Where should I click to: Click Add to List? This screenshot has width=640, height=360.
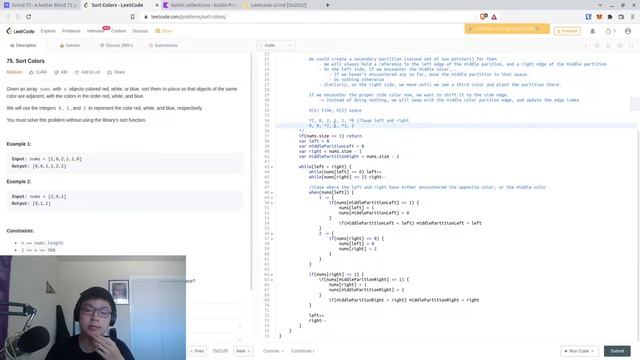click(x=87, y=72)
